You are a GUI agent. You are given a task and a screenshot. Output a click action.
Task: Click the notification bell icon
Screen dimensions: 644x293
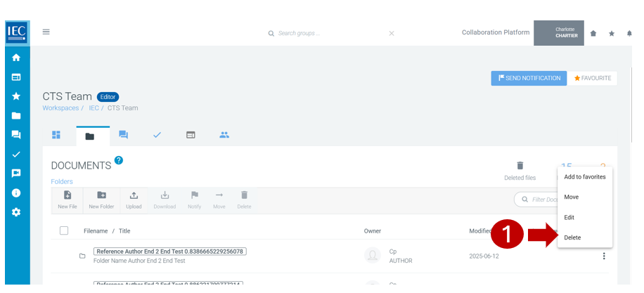coord(629,33)
